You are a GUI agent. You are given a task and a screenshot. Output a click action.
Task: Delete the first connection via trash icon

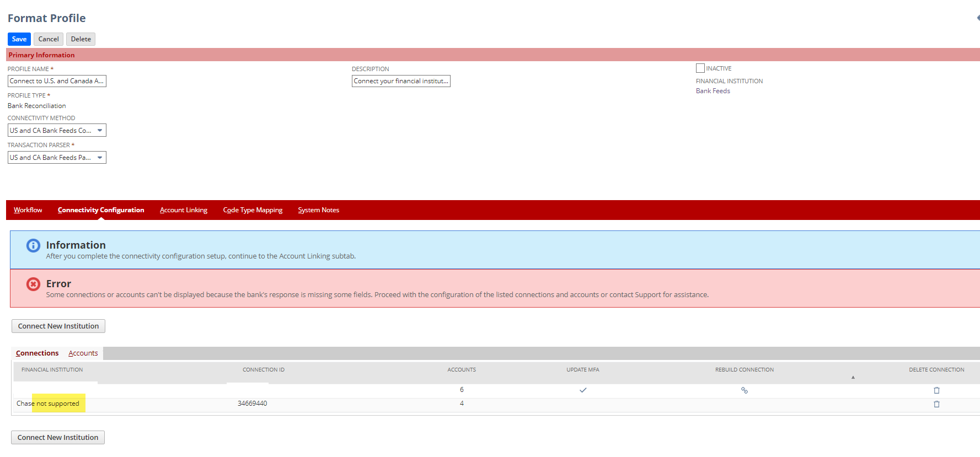(x=936, y=390)
